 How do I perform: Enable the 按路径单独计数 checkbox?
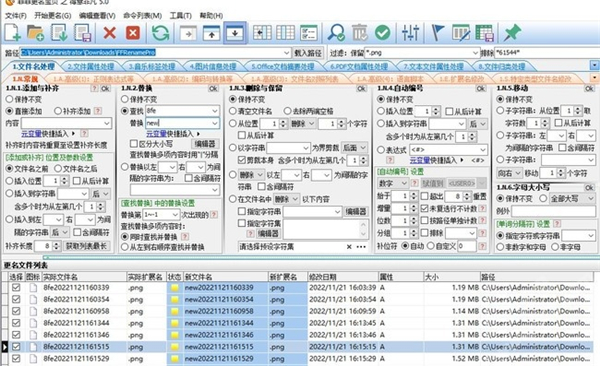[x=424, y=221]
